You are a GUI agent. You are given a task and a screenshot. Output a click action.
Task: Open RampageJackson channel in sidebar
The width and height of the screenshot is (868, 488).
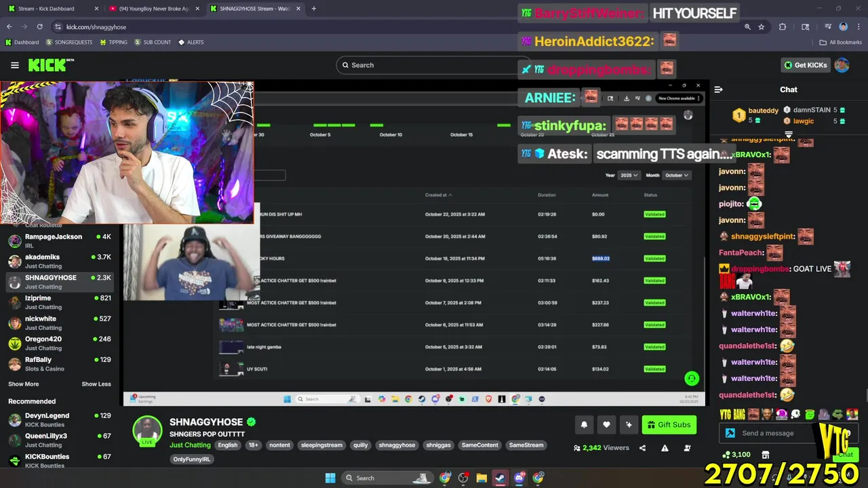pos(60,241)
